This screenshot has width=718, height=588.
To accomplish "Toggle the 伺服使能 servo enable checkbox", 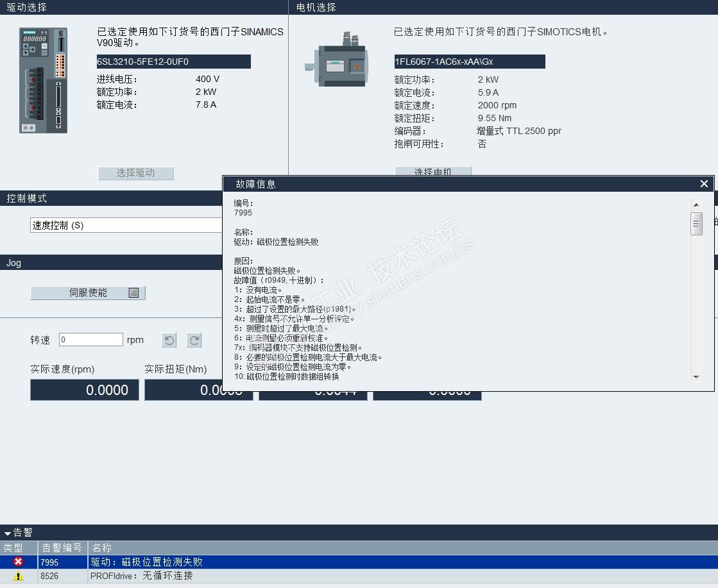I will pyautogui.click(x=133, y=292).
